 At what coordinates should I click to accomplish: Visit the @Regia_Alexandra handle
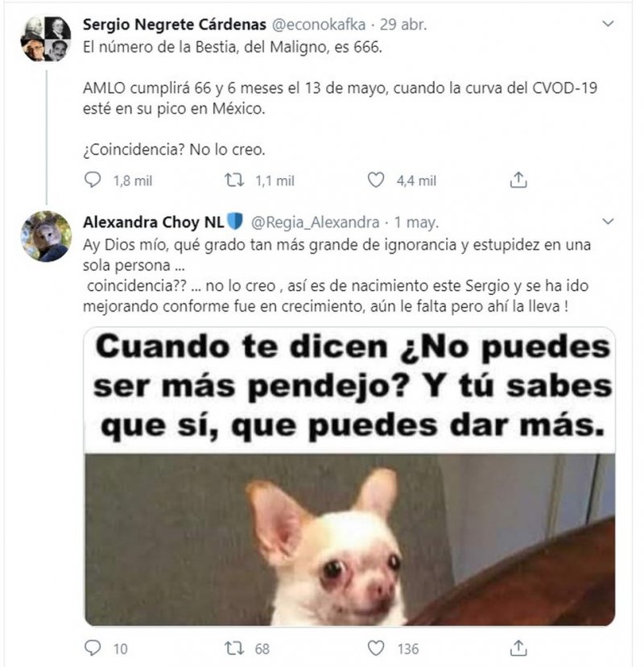coord(315,222)
